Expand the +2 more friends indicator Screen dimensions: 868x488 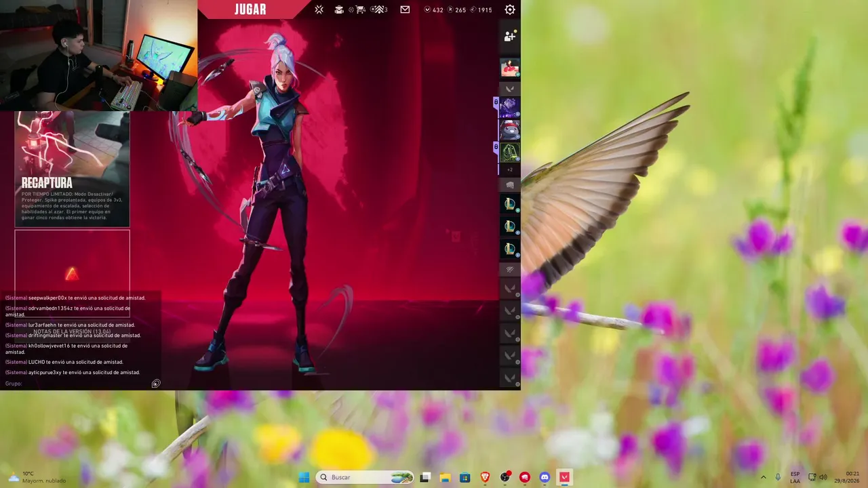pyautogui.click(x=510, y=169)
